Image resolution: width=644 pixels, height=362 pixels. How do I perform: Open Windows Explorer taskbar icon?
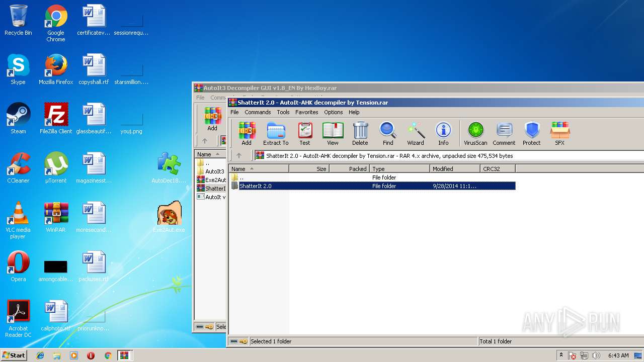tap(57, 355)
